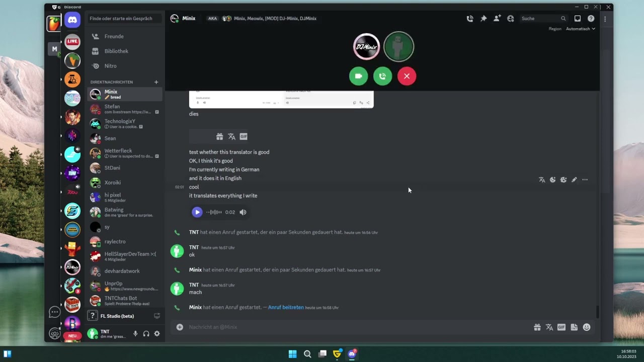
Task: Open user settings gear
Action: pos(157,334)
